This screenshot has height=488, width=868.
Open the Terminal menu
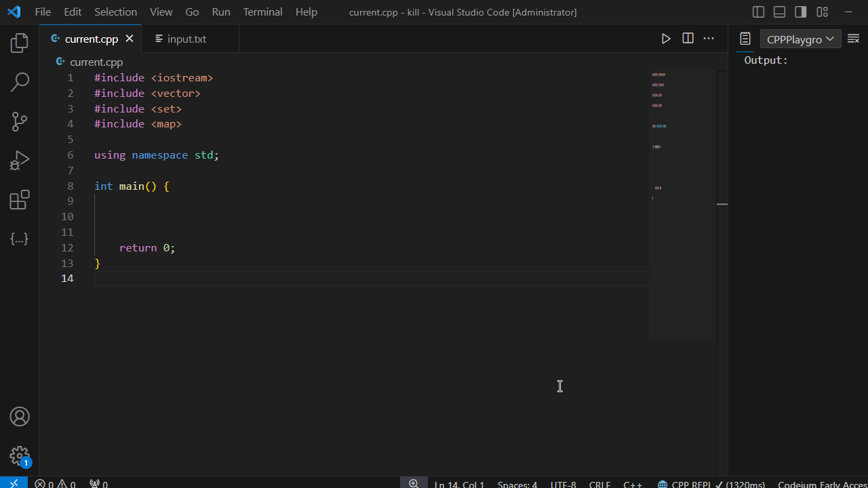(263, 12)
